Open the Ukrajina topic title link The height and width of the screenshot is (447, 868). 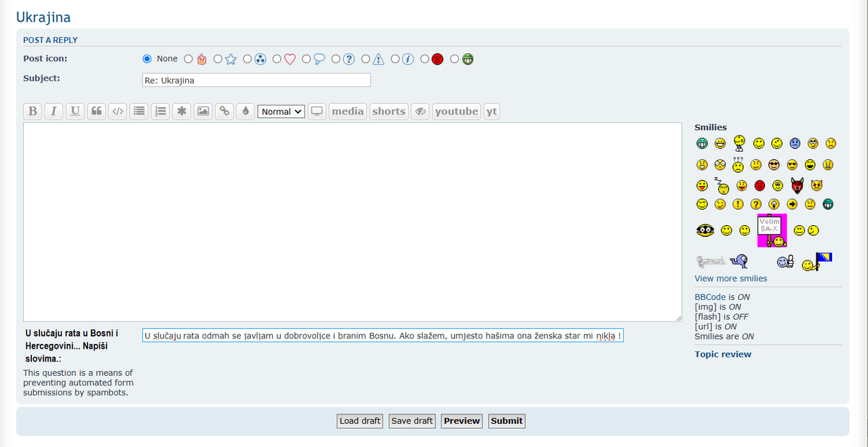click(43, 17)
